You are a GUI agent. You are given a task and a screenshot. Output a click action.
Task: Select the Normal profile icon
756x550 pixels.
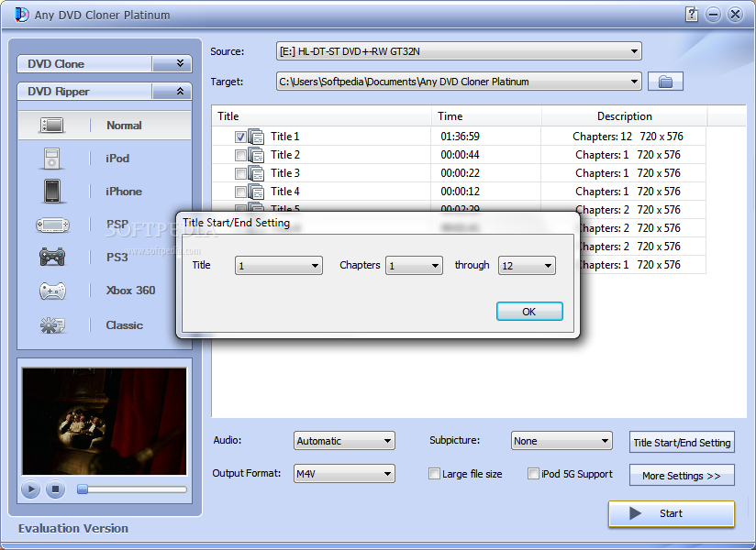tap(52, 126)
